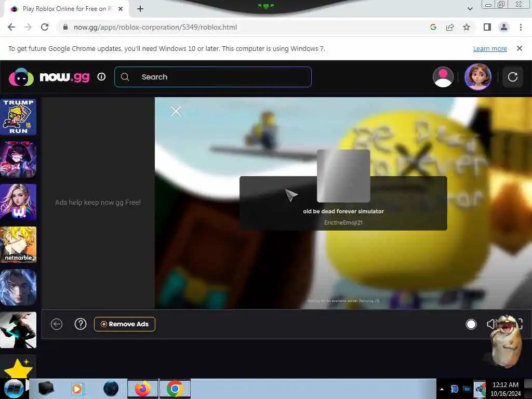Viewport: 532px width, 399px height.
Task: Open Firefox from the taskbar
Action: click(x=143, y=389)
